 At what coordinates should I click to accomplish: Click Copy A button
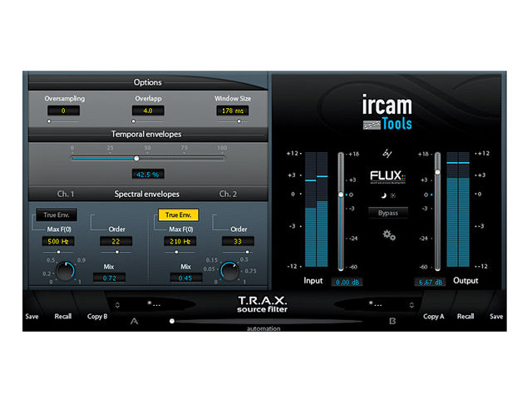433,316
